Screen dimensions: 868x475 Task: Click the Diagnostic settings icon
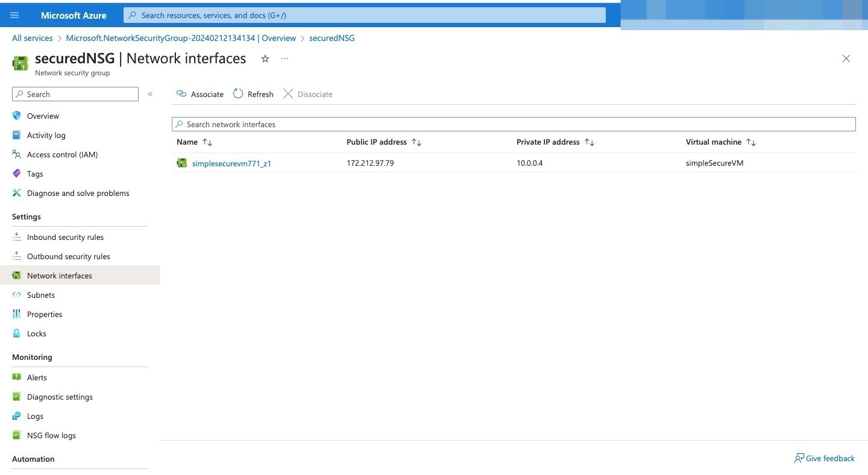tap(16, 397)
